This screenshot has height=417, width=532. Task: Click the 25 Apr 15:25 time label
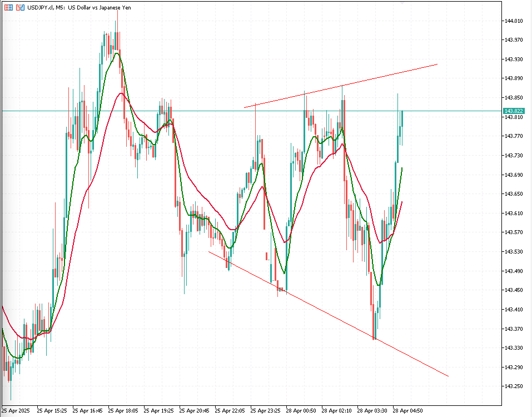[x=52, y=410]
